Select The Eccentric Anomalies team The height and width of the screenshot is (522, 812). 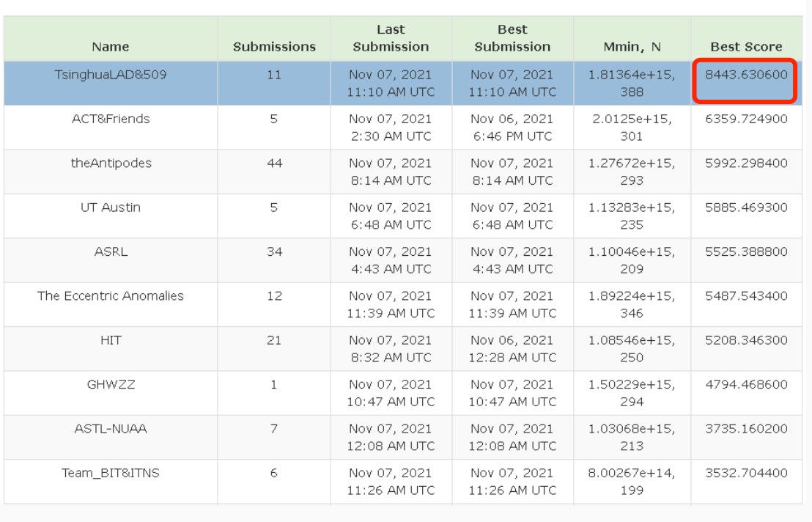110,296
